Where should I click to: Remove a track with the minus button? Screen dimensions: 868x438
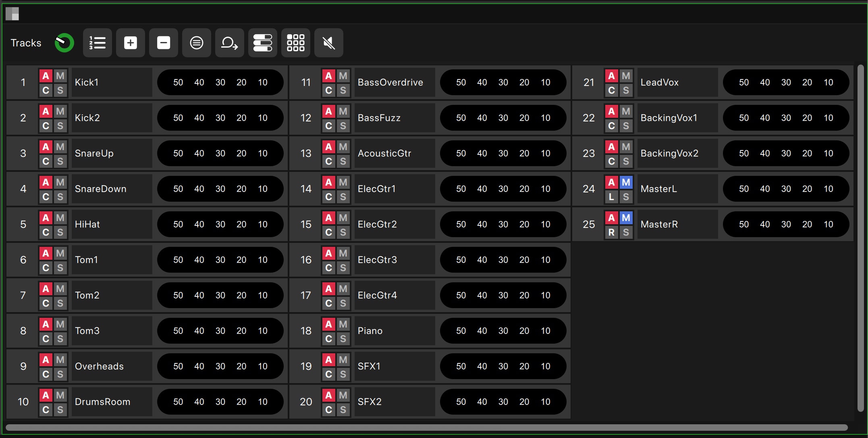tap(164, 43)
